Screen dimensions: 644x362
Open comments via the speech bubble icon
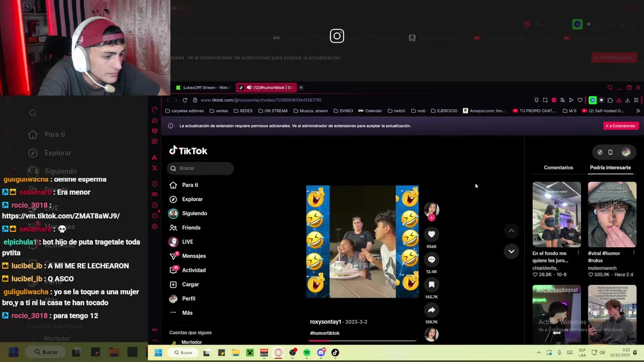coord(431,259)
